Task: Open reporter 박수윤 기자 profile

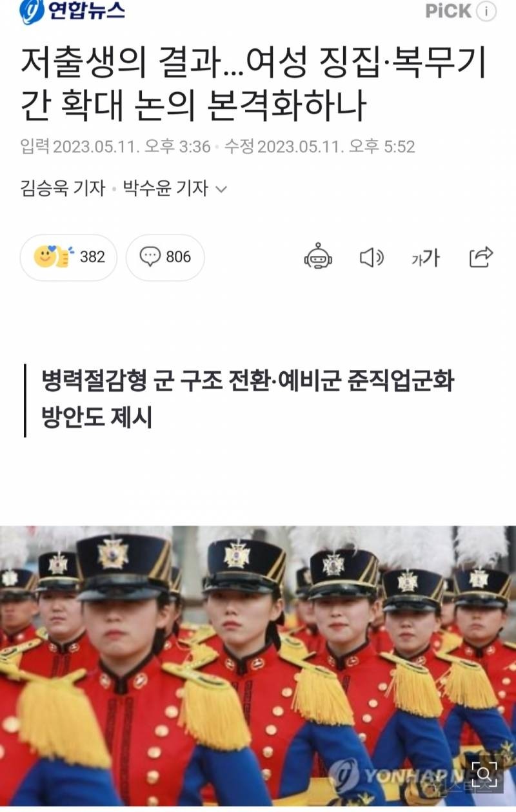Action: [x=165, y=188]
